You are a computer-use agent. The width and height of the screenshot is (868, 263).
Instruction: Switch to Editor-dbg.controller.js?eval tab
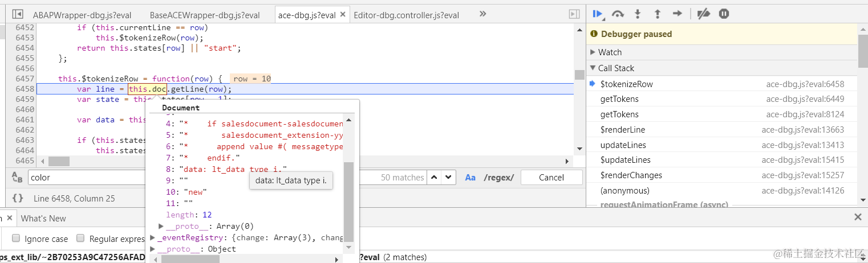pyautogui.click(x=407, y=15)
